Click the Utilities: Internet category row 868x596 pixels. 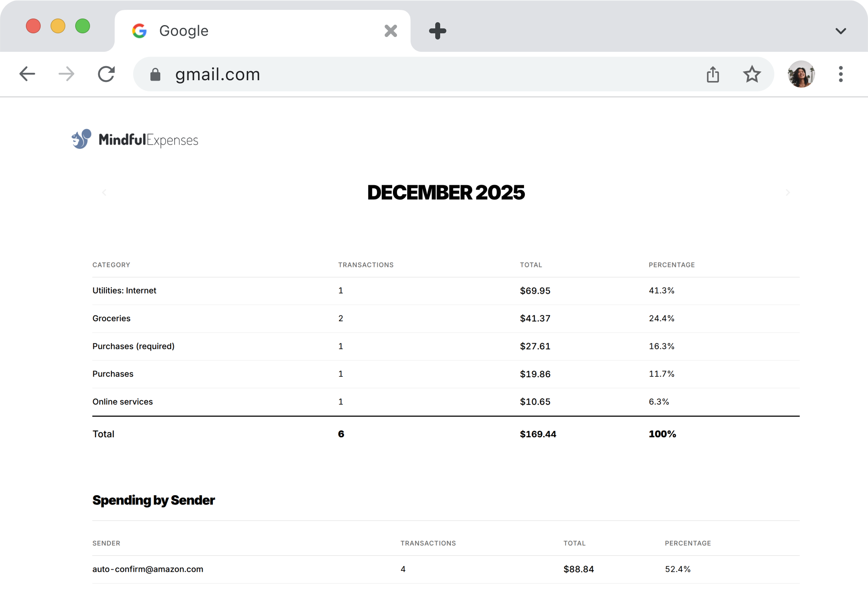click(x=124, y=291)
